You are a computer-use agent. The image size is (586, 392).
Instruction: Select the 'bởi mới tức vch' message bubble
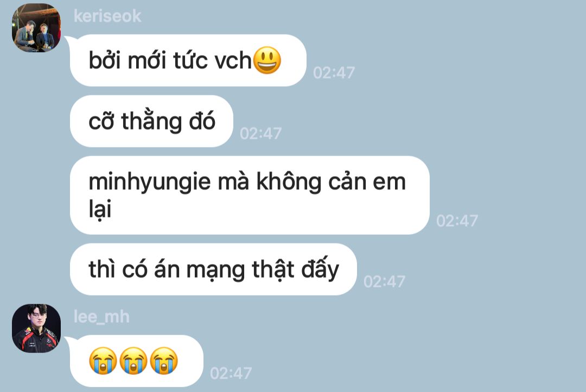coord(188,61)
